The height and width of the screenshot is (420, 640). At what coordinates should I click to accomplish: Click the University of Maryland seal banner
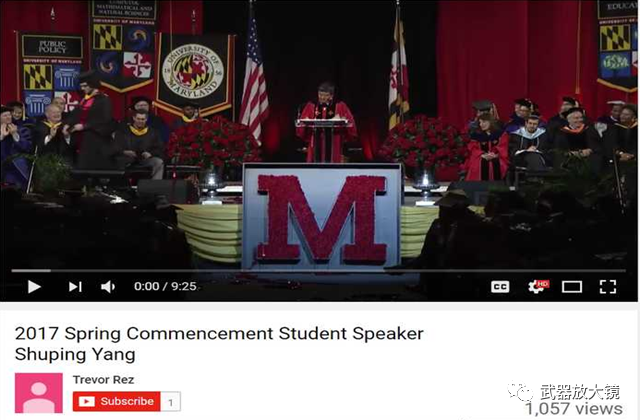[193, 73]
